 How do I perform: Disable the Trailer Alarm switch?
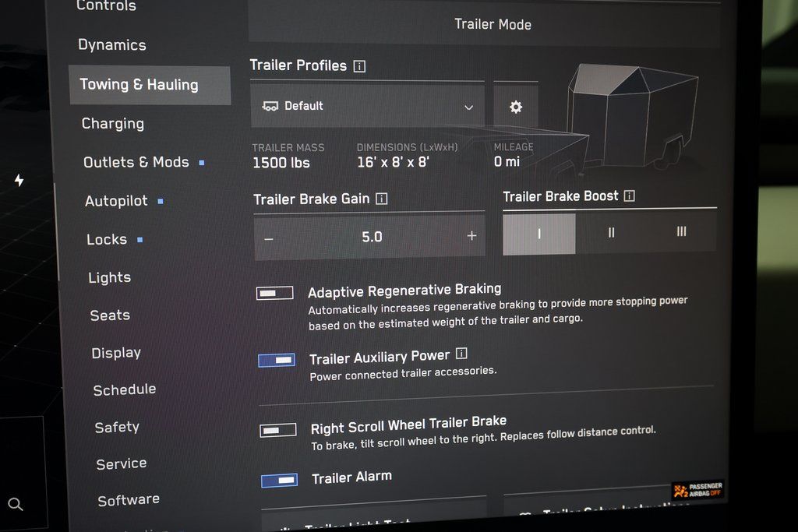(x=279, y=480)
